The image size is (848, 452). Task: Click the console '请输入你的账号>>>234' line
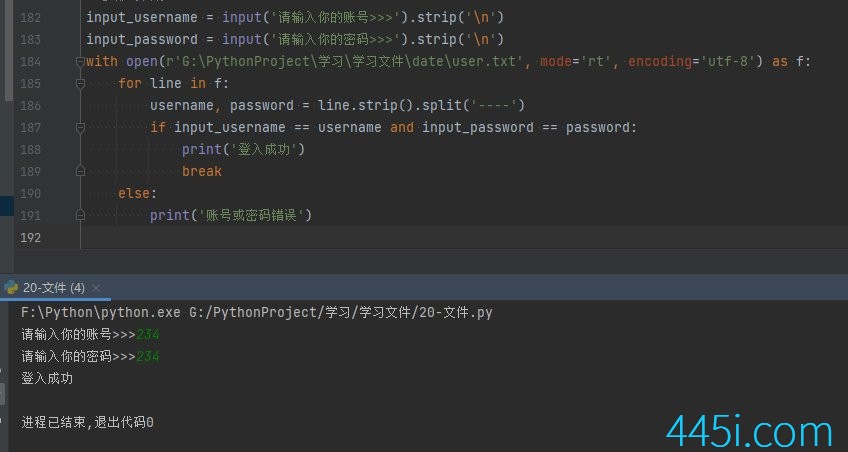pos(90,335)
